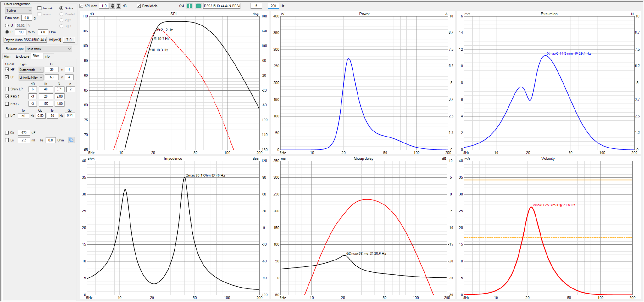
Task: Enable the Isobaric checkbox
Action: [39, 8]
